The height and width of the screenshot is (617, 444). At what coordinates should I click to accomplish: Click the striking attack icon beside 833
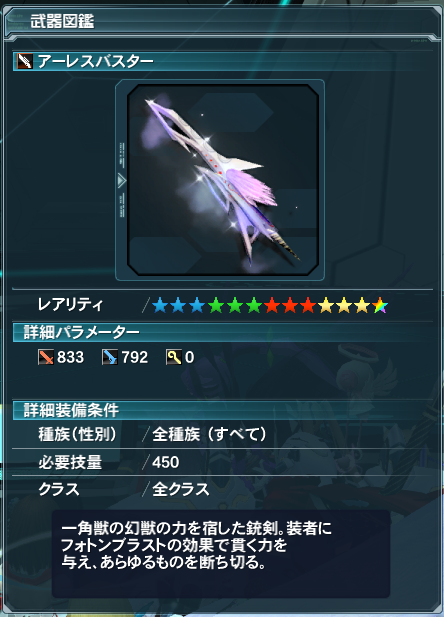pyautogui.click(x=46, y=357)
